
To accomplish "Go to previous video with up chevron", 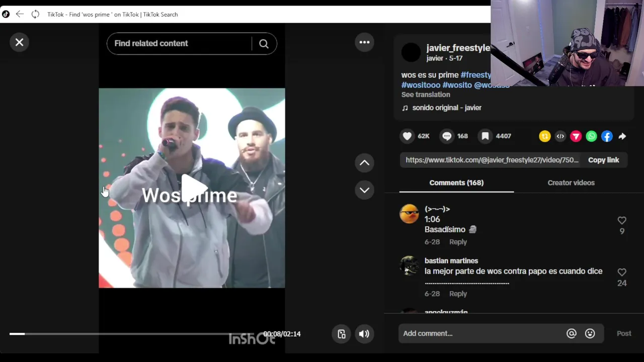I will [x=364, y=163].
